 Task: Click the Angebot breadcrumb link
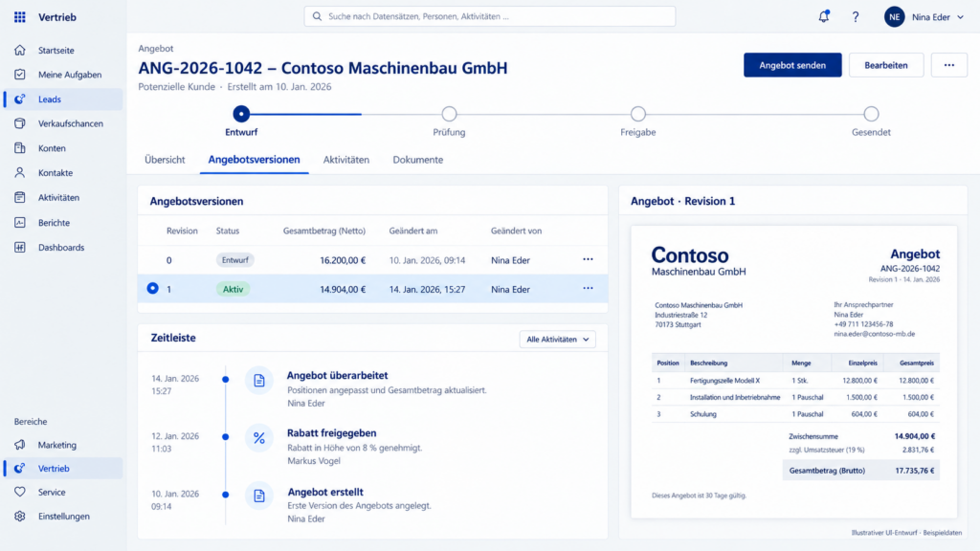point(156,48)
